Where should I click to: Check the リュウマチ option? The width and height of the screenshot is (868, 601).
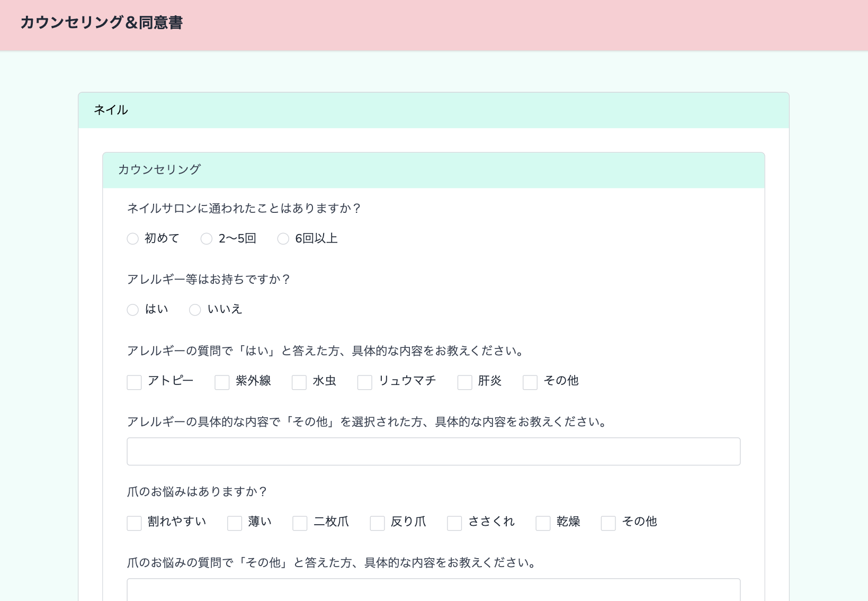point(365,382)
